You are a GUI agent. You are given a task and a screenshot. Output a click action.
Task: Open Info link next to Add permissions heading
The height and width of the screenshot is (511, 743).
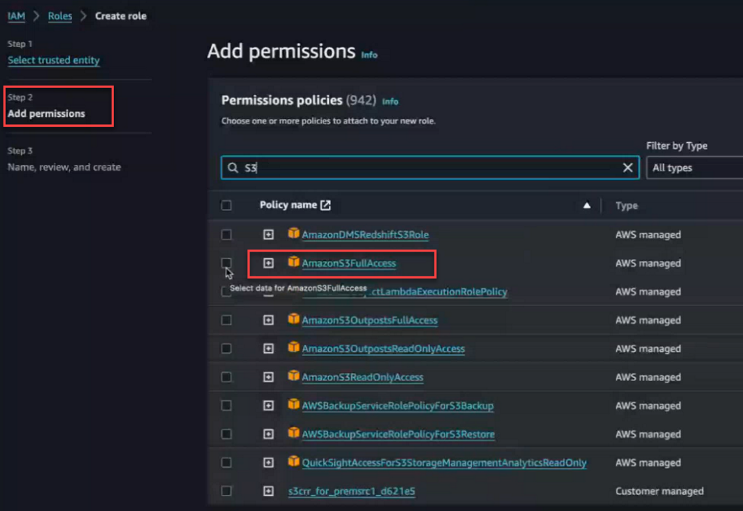pos(369,55)
